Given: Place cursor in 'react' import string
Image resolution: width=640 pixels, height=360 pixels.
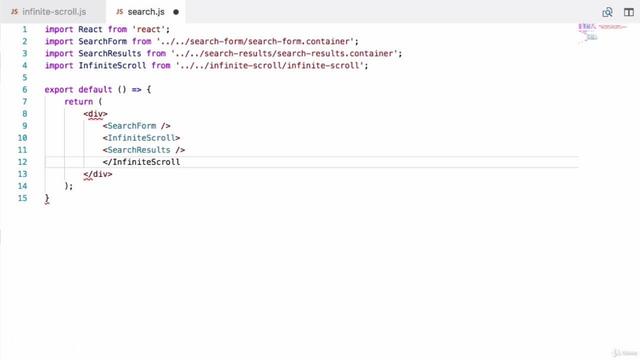Looking at the screenshot, I should click(x=148, y=29).
